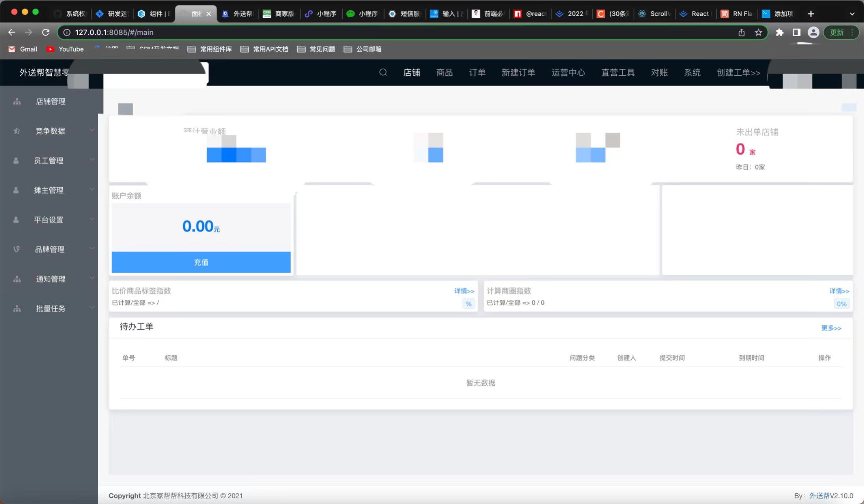This screenshot has height=504, width=864.
Task: Reload the page with refresh icon
Action: pos(46,32)
